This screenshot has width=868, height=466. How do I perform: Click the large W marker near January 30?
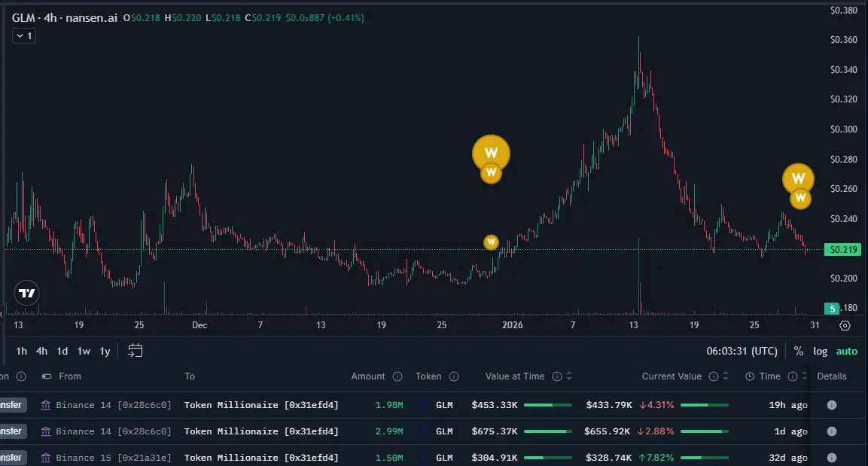click(x=798, y=178)
